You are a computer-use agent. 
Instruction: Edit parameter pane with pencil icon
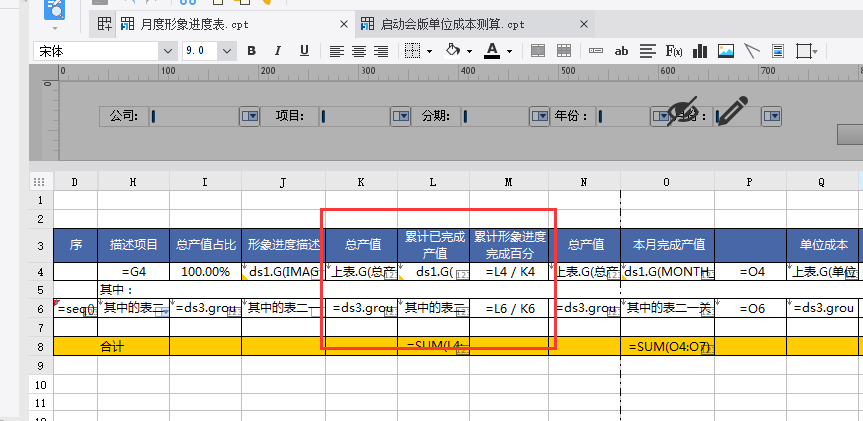(733, 111)
